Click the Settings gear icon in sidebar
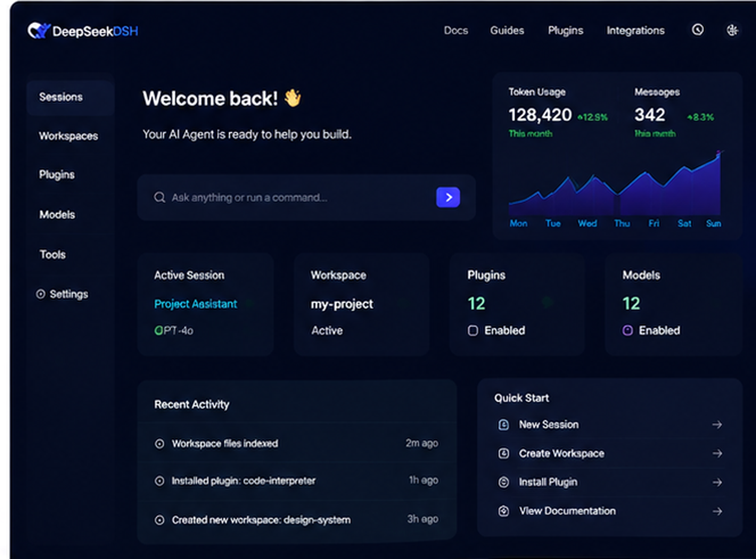 click(x=41, y=294)
